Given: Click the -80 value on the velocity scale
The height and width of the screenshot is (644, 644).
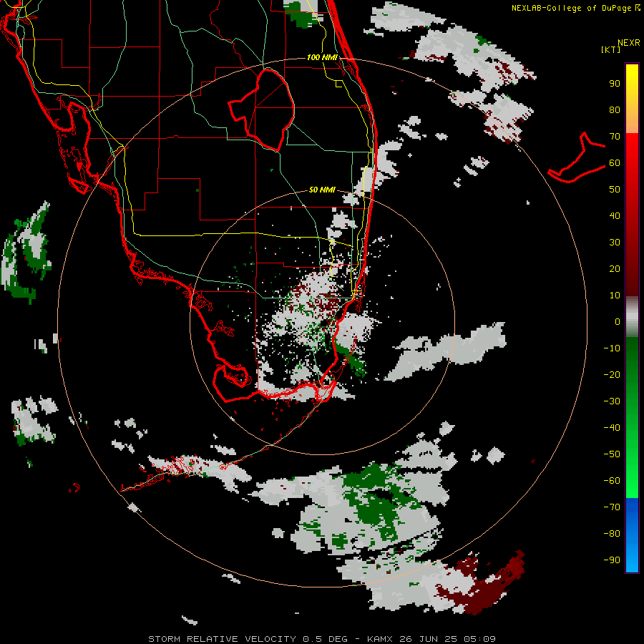Looking at the screenshot, I should pyautogui.click(x=612, y=534).
